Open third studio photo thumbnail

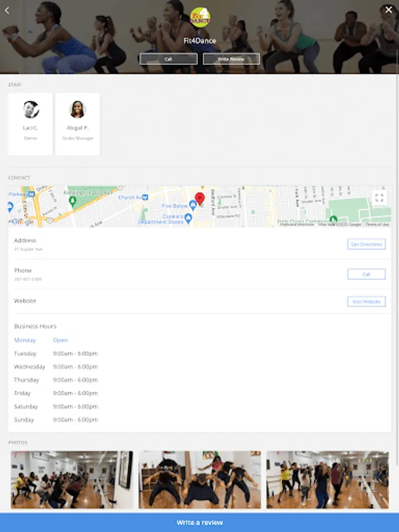[x=327, y=480]
